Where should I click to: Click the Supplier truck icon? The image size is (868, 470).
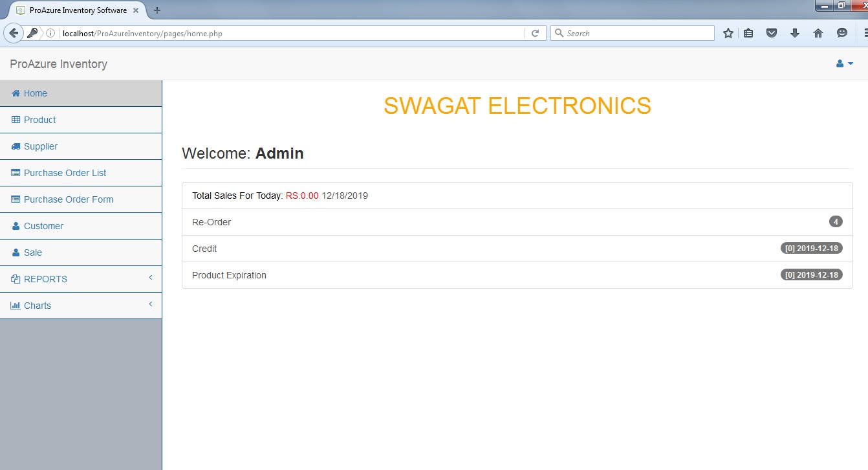(x=16, y=146)
